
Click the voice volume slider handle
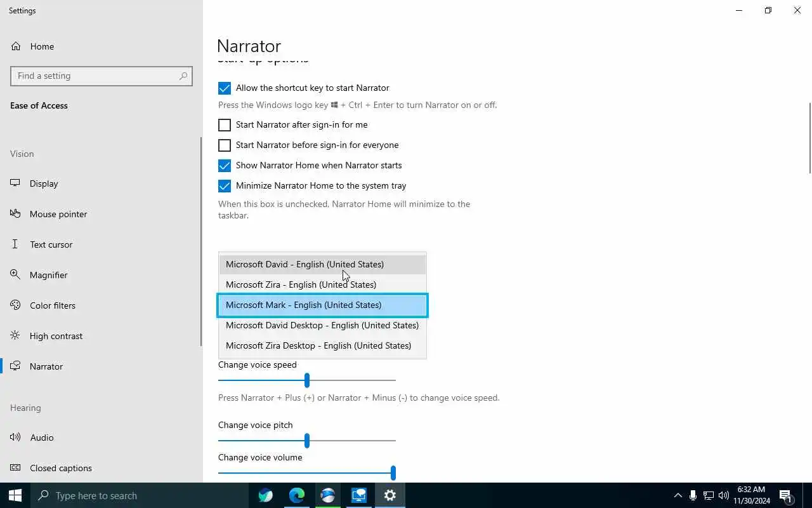(x=393, y=473)
